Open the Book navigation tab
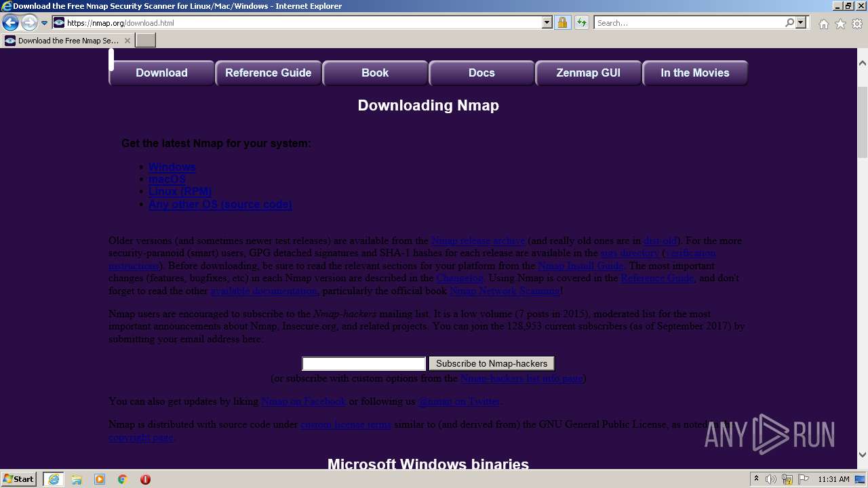 (x=375, y=73)
